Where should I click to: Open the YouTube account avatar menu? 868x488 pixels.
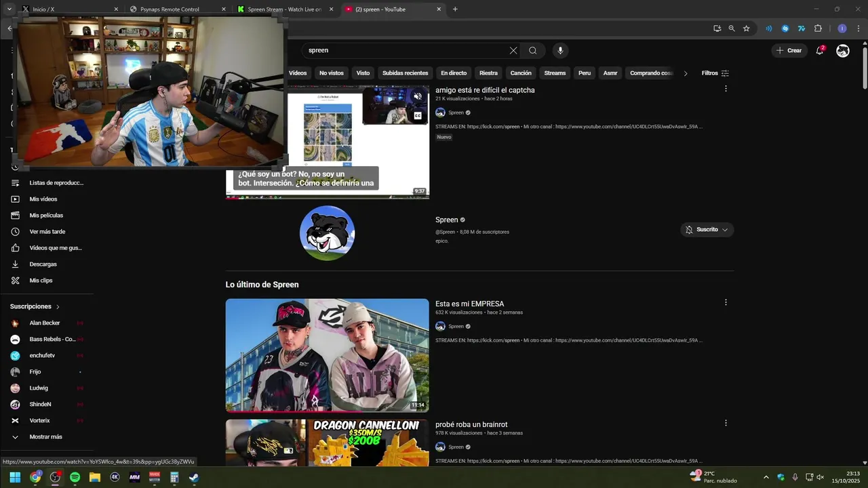(843, 51)
